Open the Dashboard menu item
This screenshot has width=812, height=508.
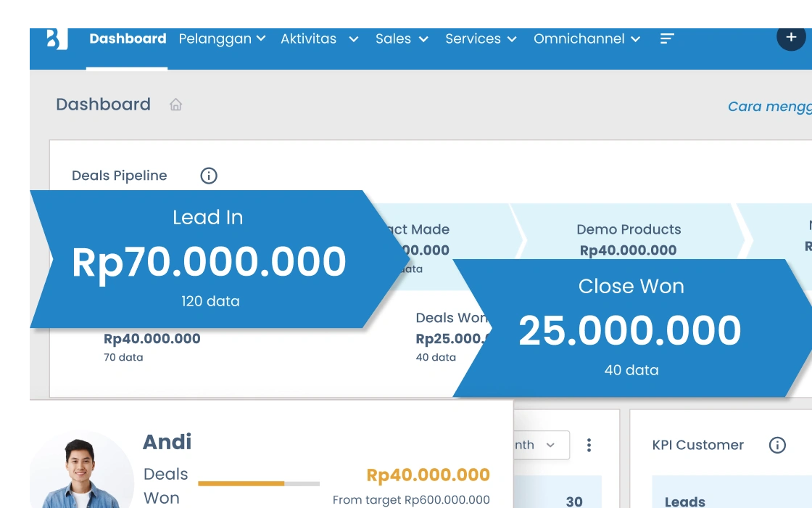coord(128,39)
